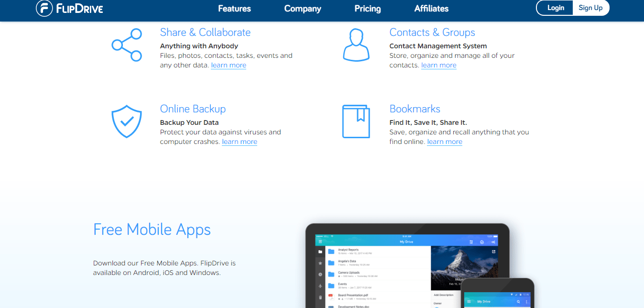Click the Find It, Save It, Share It. subheading

[428, 122]
